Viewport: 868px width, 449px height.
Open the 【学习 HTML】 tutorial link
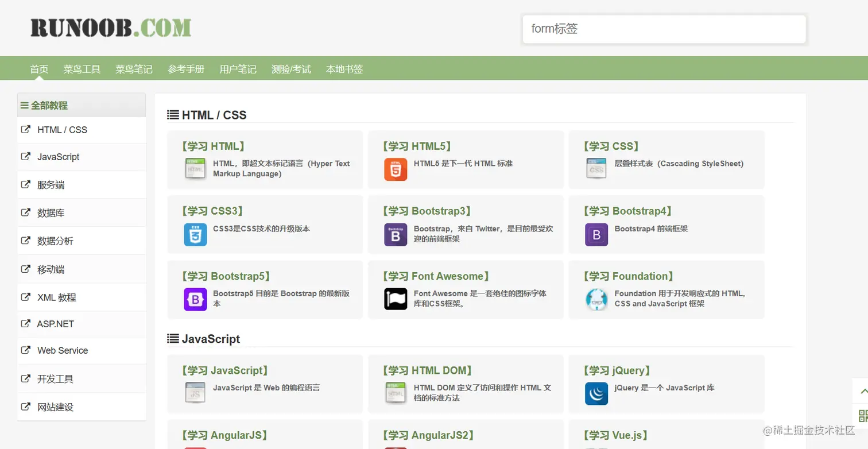213,146
